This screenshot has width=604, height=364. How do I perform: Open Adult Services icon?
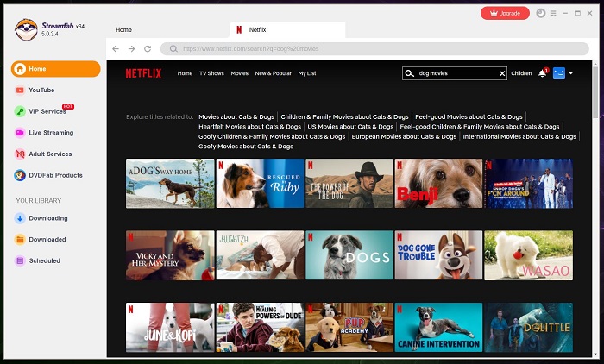click(20, 154)
